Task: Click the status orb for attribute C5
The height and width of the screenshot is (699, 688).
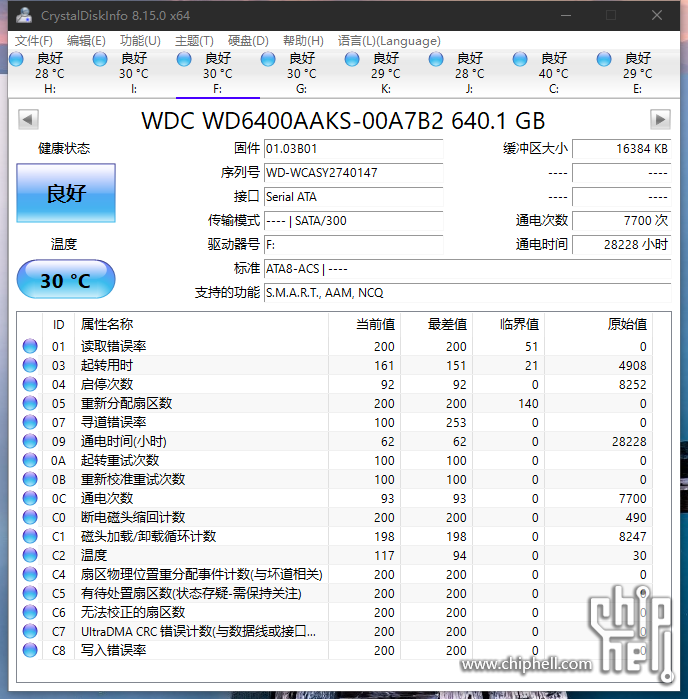Action: (x=30, y=593)
